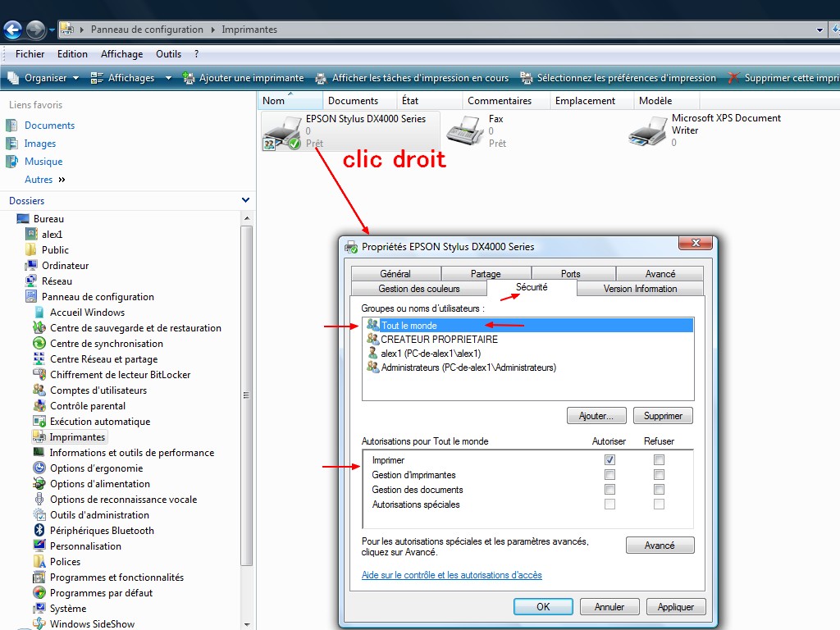Collapse the Dossiers pane chevron

245,200
